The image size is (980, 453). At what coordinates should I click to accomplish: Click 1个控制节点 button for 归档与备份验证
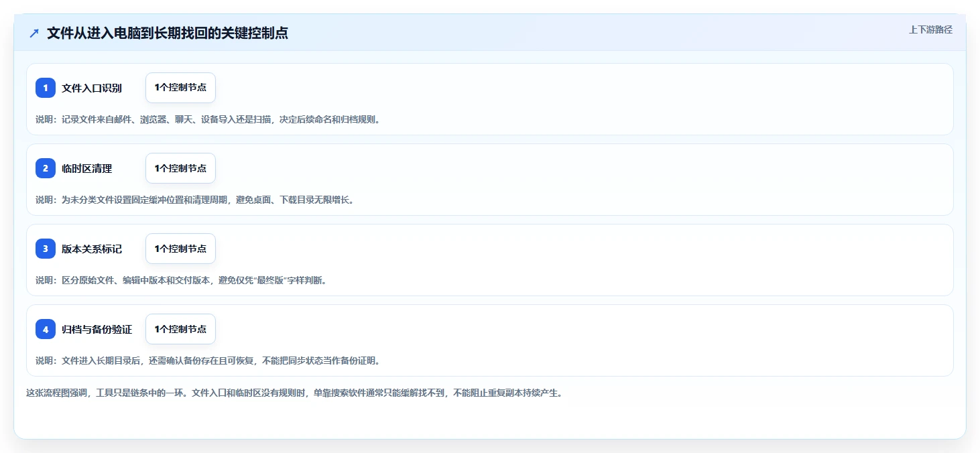pos(180,329)
